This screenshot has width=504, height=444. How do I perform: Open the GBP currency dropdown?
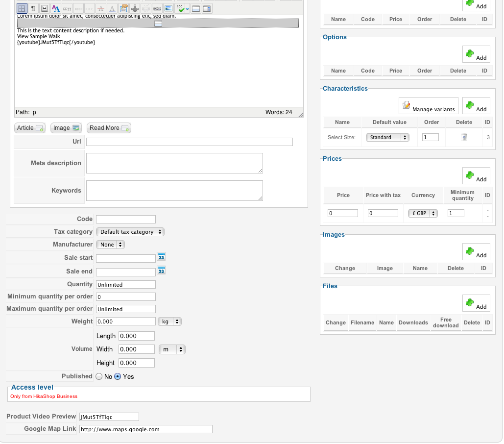pyautogui.click(x=423, y=214)
